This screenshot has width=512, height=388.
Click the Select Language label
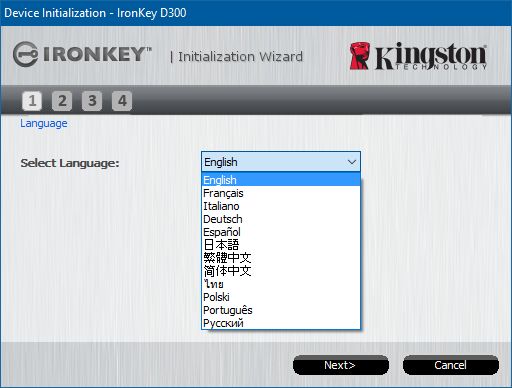(70, 163)
